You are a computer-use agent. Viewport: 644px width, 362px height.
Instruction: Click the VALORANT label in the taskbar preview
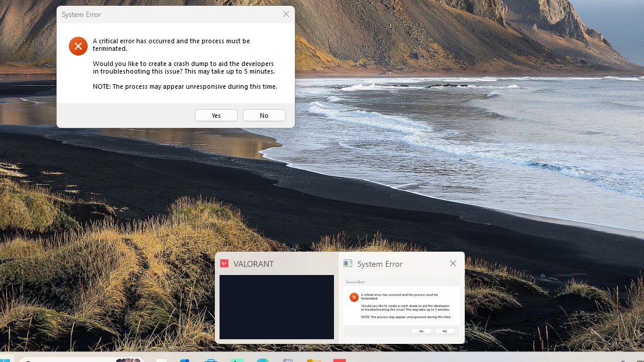(253, 264)
